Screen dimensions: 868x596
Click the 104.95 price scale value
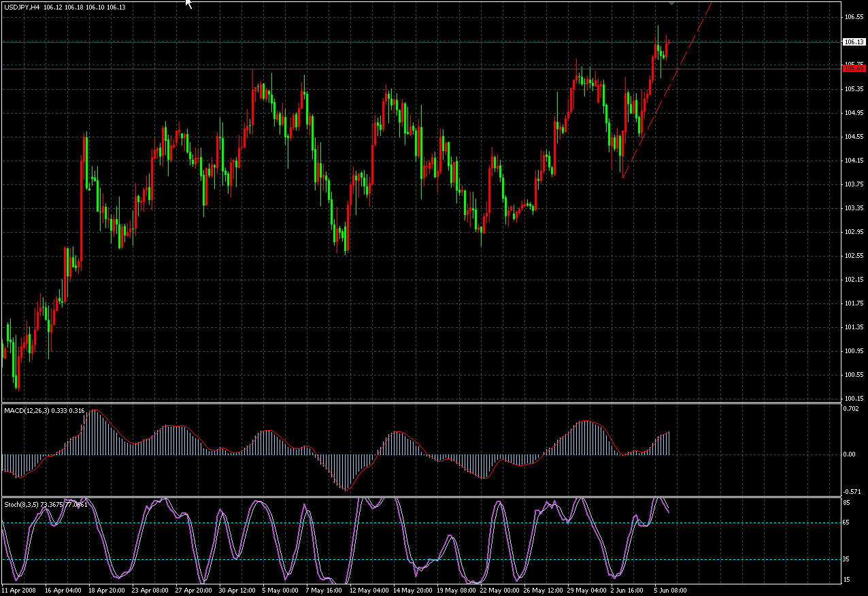[x=854, y=112]
